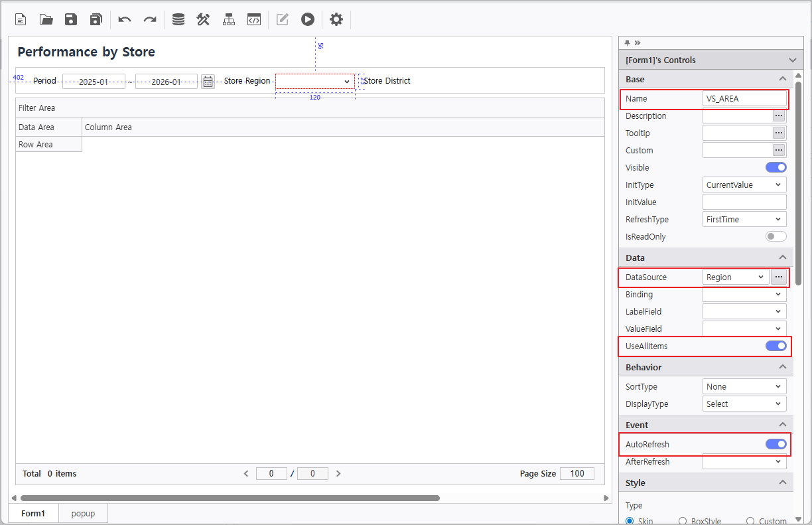Go to next page arrow in pager
This screenshot has width=812, height=525.
click(338, 474)
